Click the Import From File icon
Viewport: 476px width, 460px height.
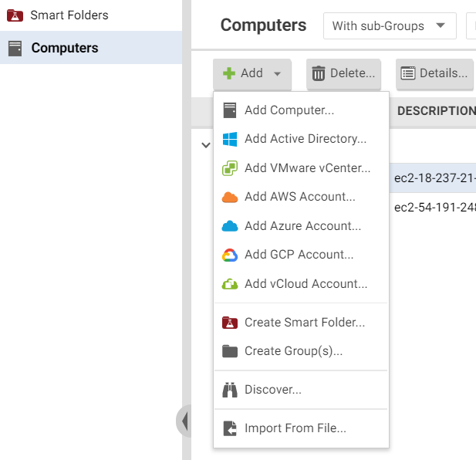click(x=229, y=428)
